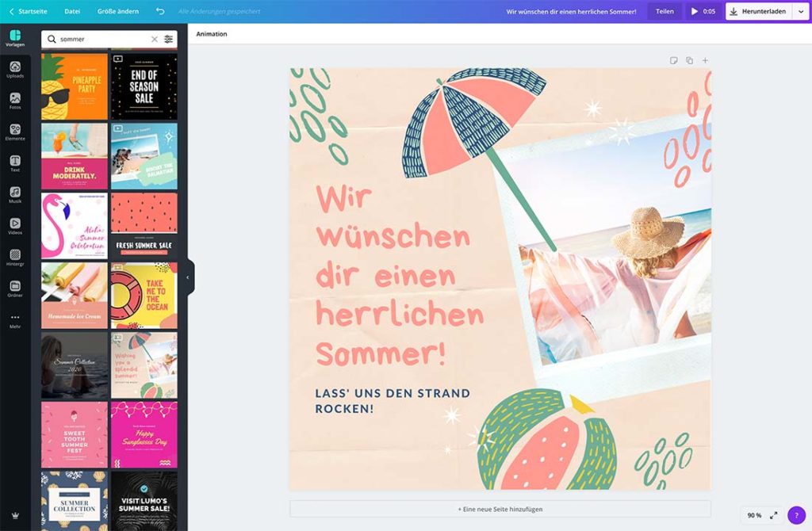The image size is (812, 531).
Task: Clear the sommer search text
Action: point(155,39)
